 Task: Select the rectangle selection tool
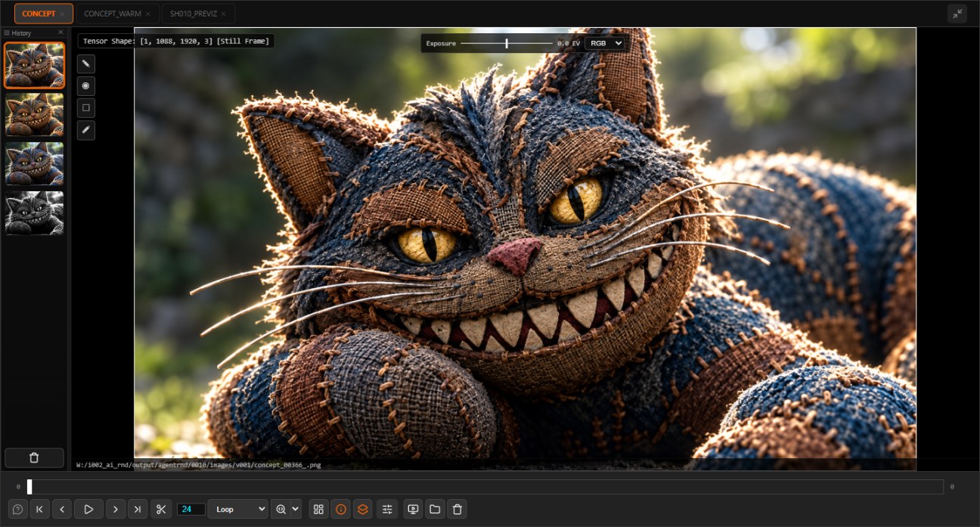tap(86, 108)
